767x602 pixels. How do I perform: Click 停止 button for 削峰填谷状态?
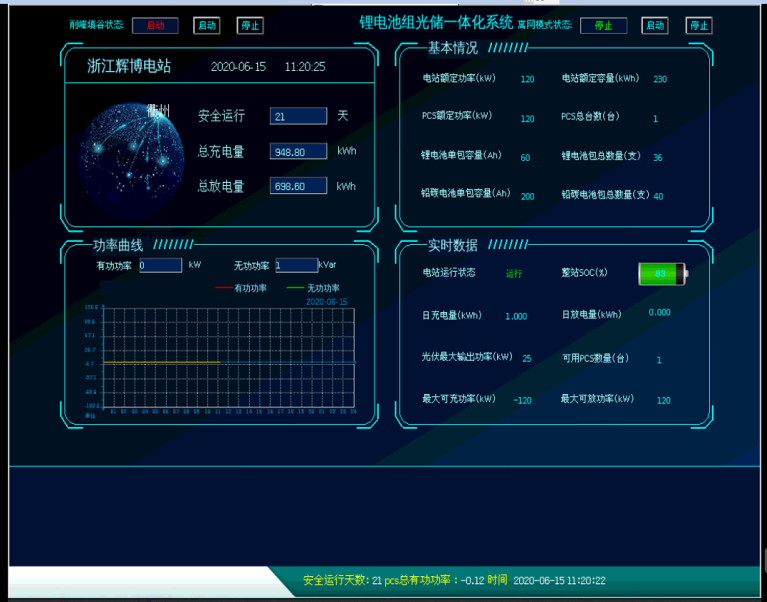(250, 25)
